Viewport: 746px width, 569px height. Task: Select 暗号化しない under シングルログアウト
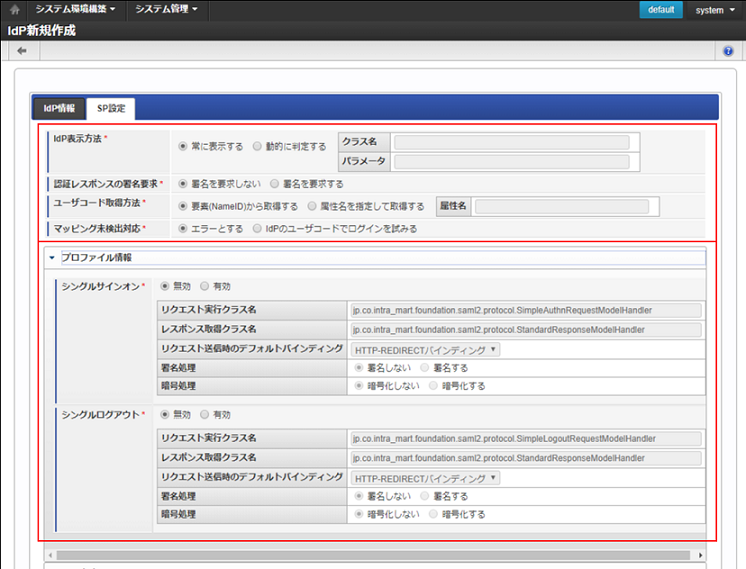click(x=359, y=514)
